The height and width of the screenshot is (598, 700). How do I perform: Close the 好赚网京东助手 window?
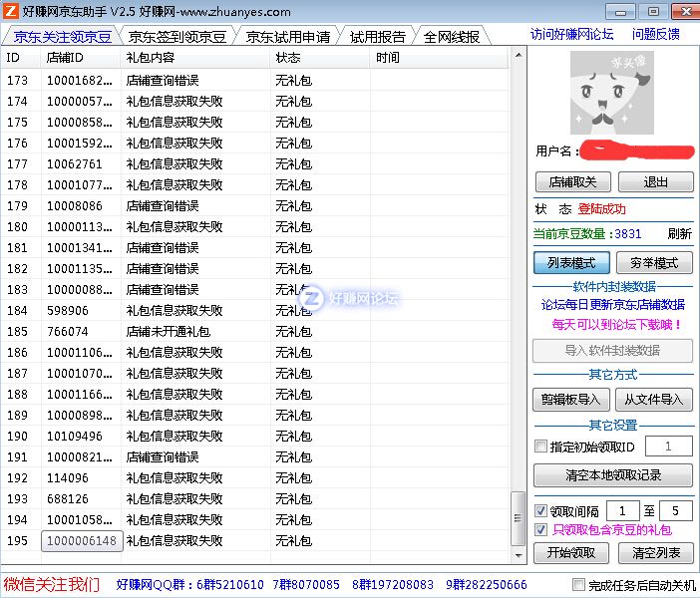click(686, 12)
